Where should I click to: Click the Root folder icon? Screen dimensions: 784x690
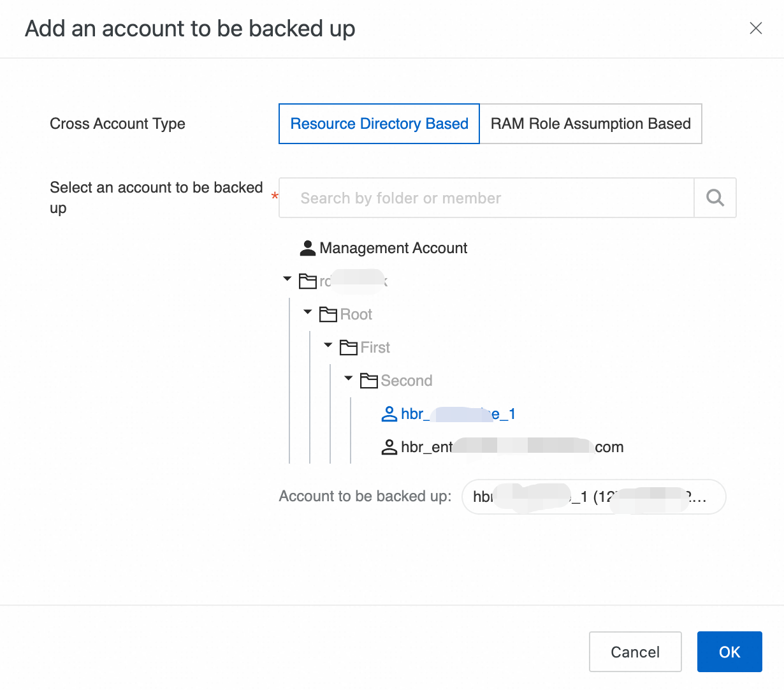(328, 314)
